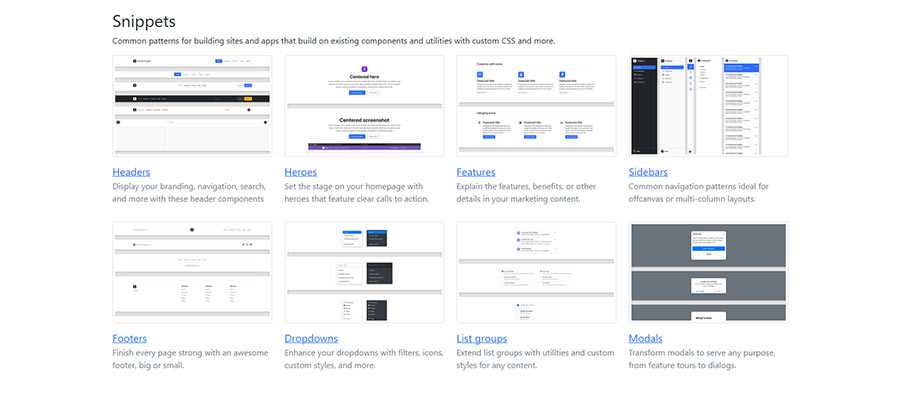Click the Sidebars preview thumbnail
The image size is (900, 400).
coord(708,106)
